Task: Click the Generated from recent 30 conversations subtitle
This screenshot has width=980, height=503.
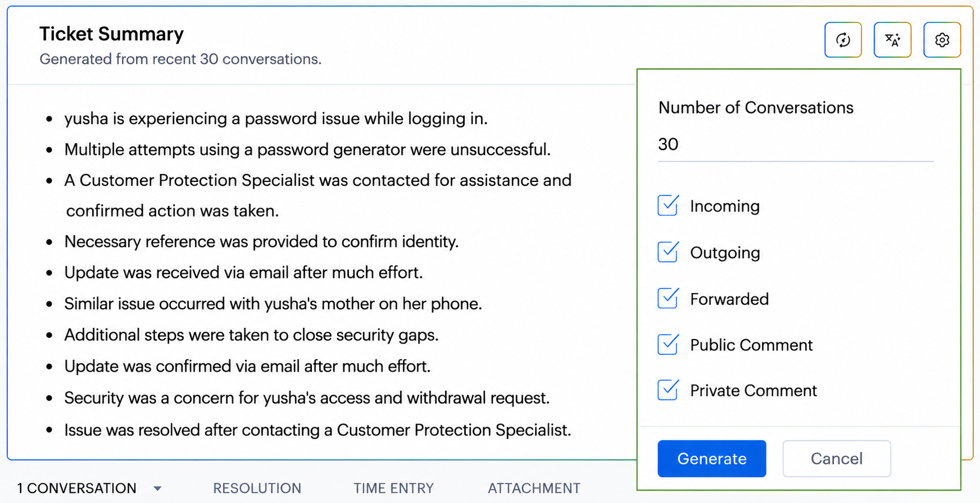Action: pos(180,59)
